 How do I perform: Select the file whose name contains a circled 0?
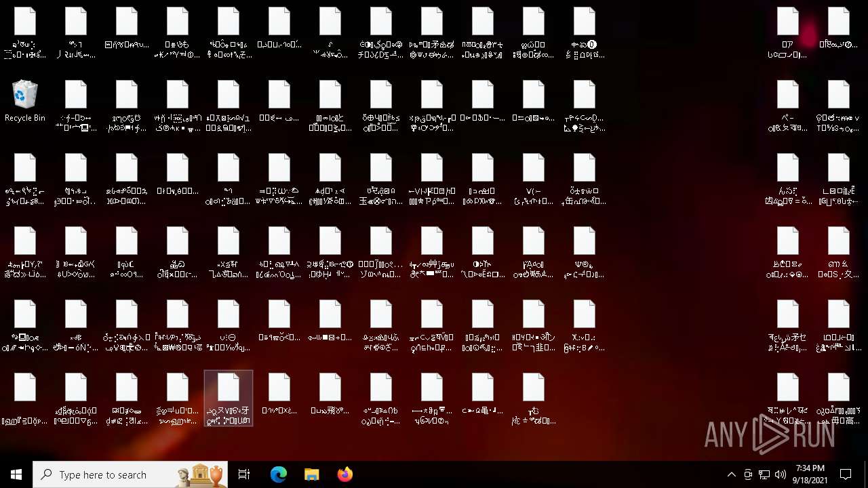(x=585, y=33)
